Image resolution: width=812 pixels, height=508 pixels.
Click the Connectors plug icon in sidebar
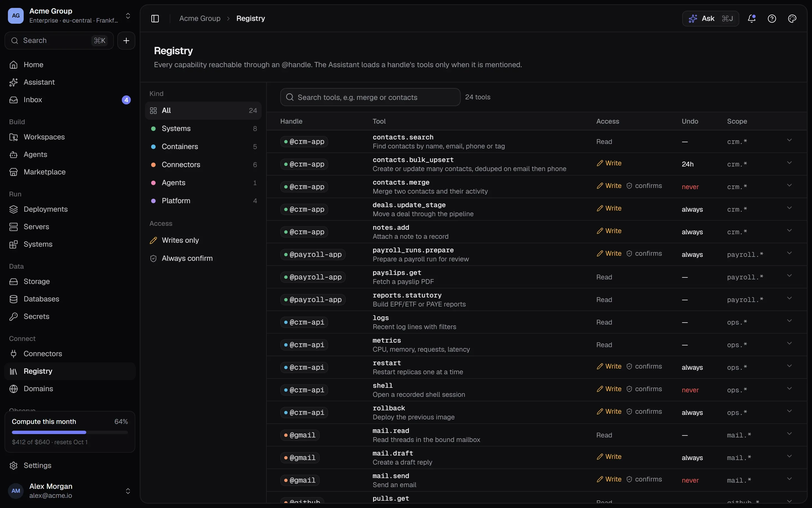point(14,354)
